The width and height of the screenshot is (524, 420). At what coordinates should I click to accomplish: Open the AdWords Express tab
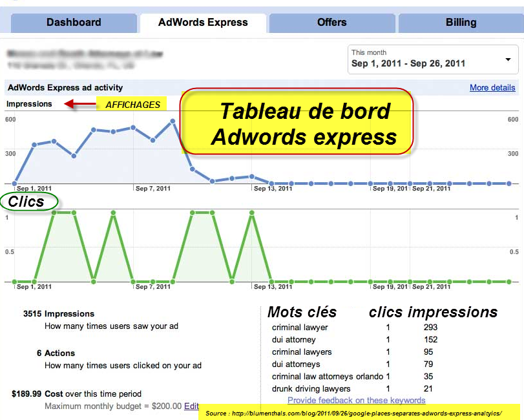(203, 23)
